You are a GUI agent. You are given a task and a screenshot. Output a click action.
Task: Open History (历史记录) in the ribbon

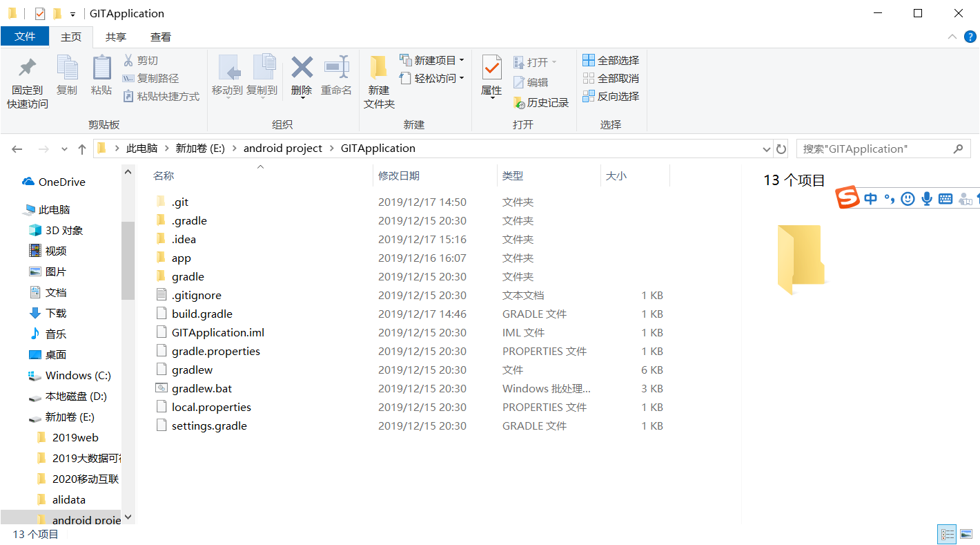point(541,102)
